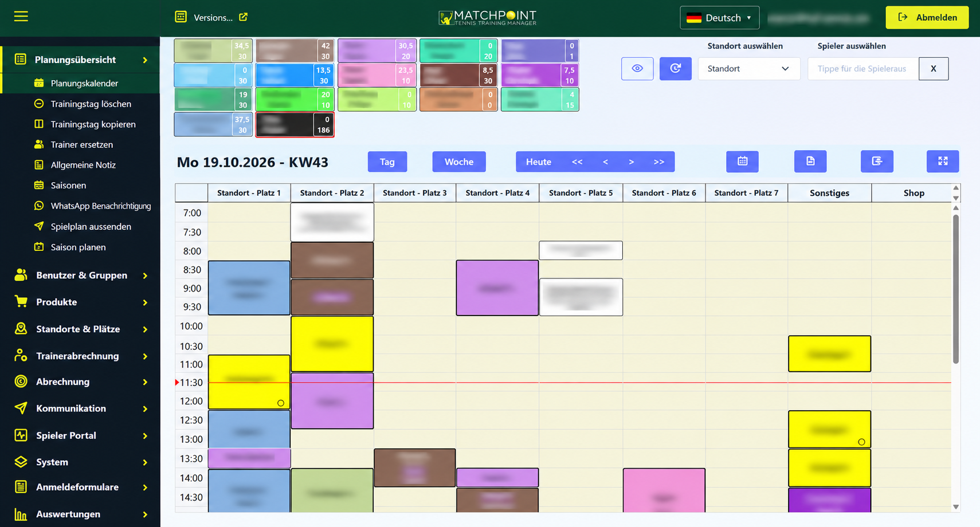The width and height of the screenshot is (980, 527).
Task: Click the Auswertungen chart icon
Action: [21, 514]
